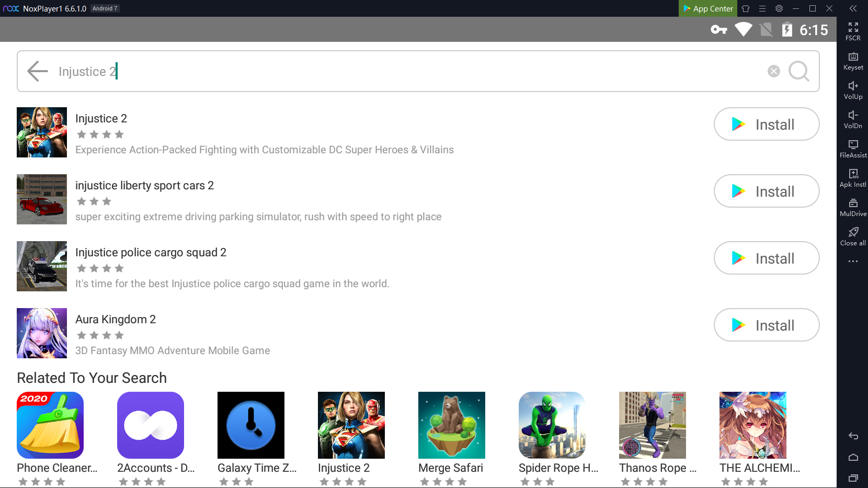Click the back arrow in search bar
Viewport: 868px width, 488px height.
click(37, 71)
